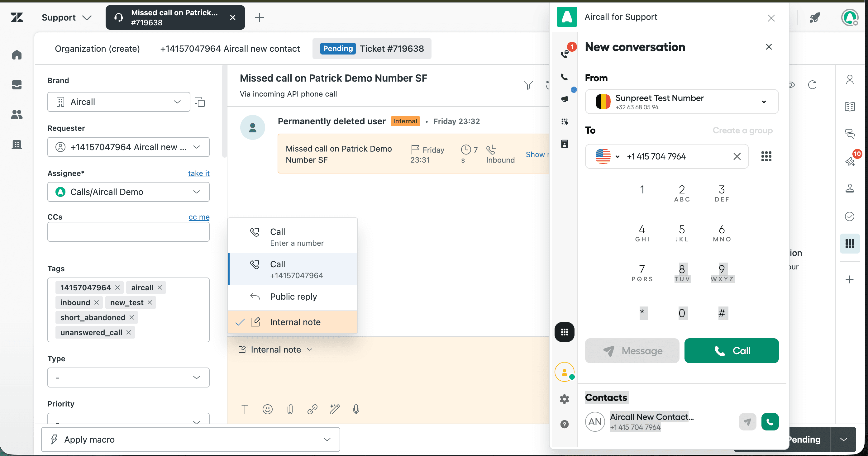Viewport: 868px width, 456px height.
Task: Open Organization (create) tab
Action: pyautogui.click(x=97, y=49)
